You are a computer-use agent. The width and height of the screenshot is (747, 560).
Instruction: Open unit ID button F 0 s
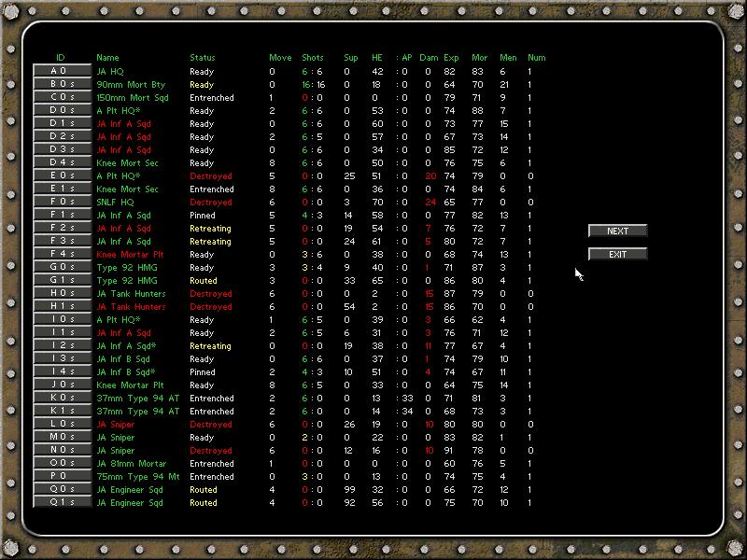(62, 202)
